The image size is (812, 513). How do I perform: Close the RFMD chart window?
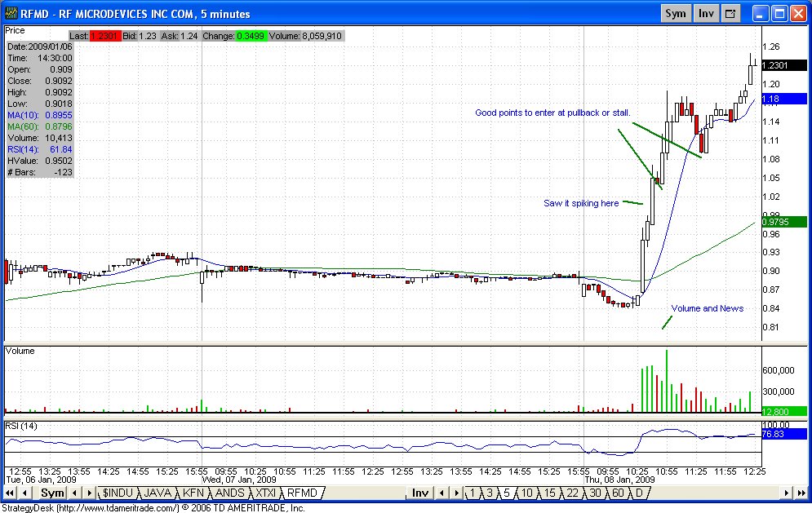(798, 14)
